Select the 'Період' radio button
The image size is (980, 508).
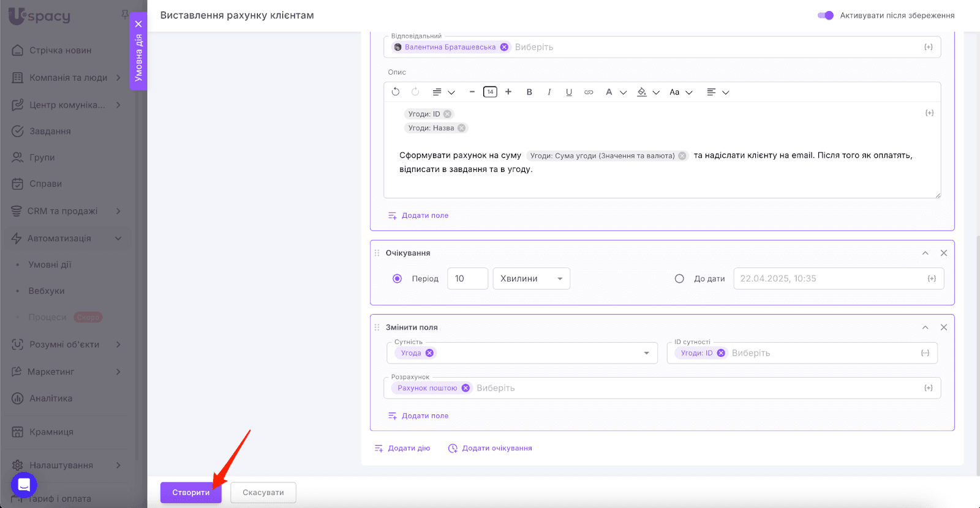click(x=397, y=278)
